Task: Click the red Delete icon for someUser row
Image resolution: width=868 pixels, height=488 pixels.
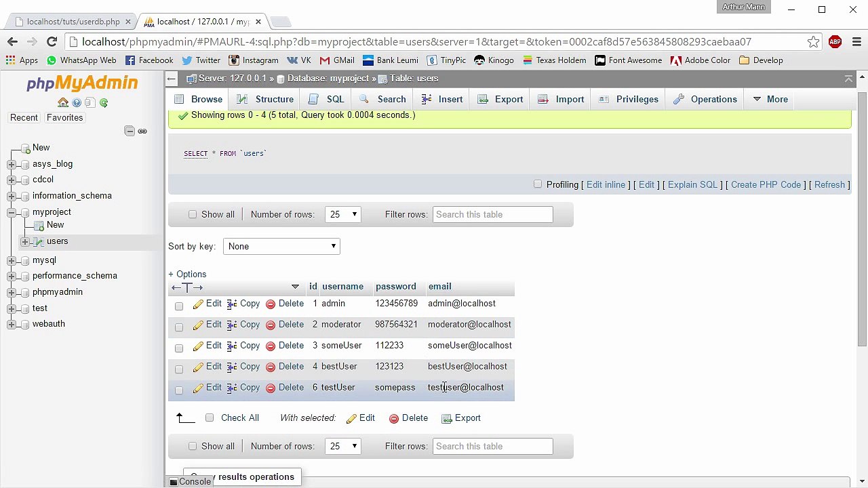Action: pos(271,346)
